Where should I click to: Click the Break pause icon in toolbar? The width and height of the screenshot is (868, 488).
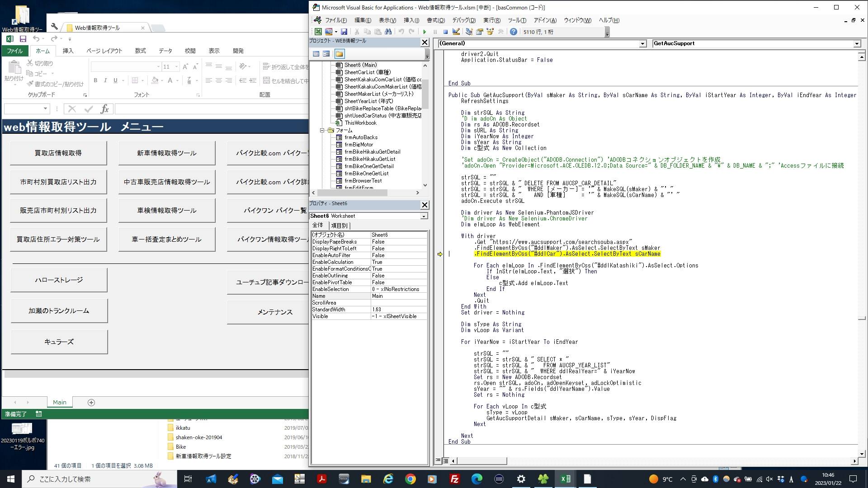[x=435, y=32]
